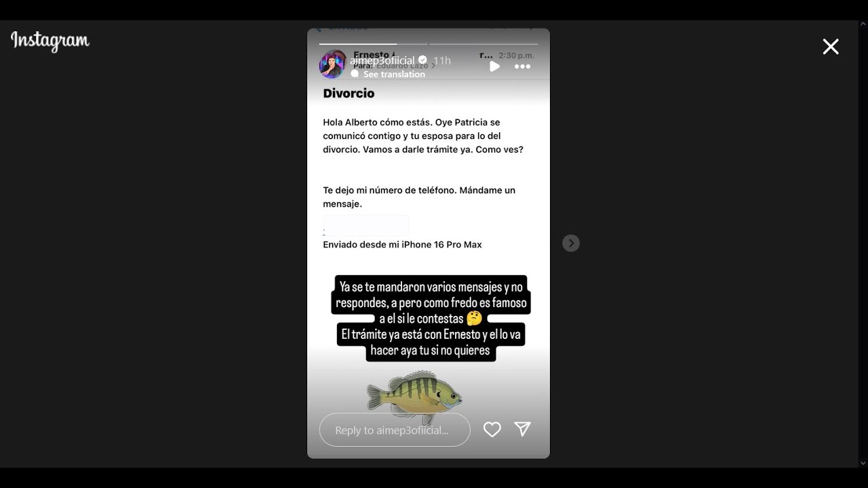This screenshot has width=868, height=488.
Task: Like the story with heart icon
Action: coord(492,429)
